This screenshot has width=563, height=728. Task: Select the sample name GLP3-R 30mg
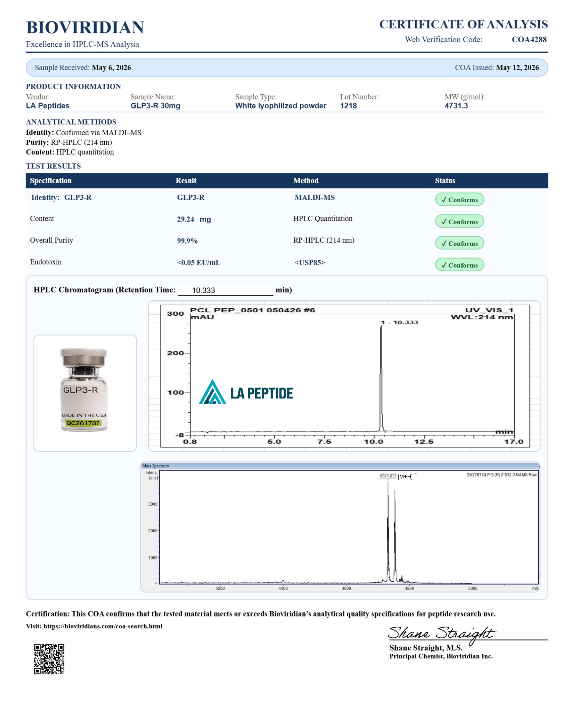[x=155, y=106]
